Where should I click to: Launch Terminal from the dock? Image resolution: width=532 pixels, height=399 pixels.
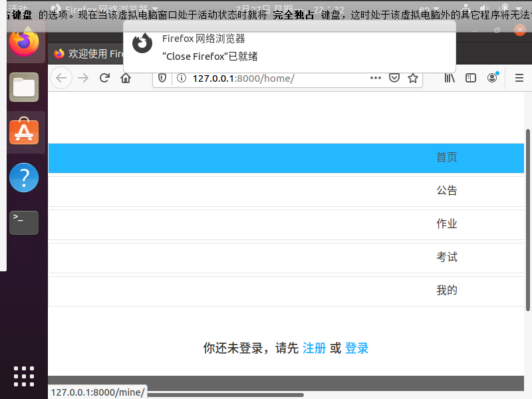(24, 223)
